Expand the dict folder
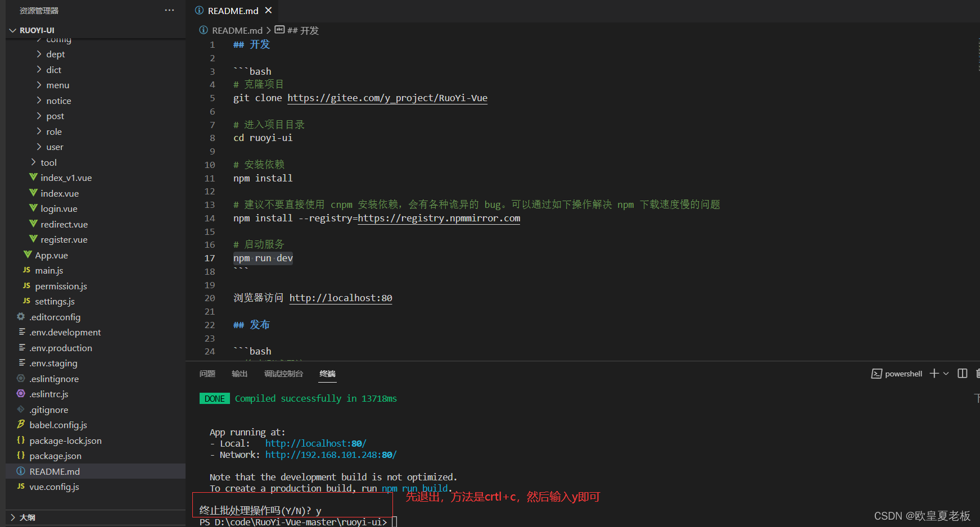Screen dimensions: 980x527 coord(39,70)
